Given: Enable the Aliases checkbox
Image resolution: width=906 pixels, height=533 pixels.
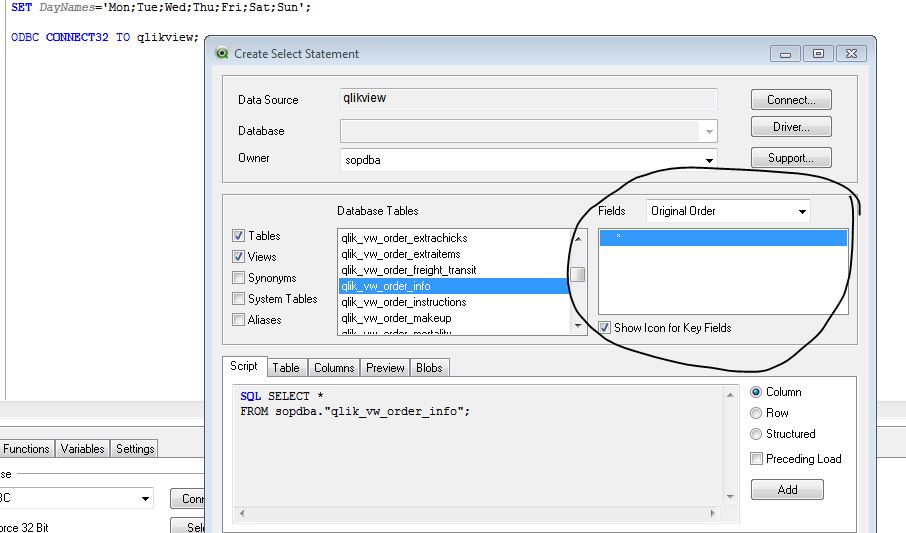Looking at the screenshot, I should 238,320.
